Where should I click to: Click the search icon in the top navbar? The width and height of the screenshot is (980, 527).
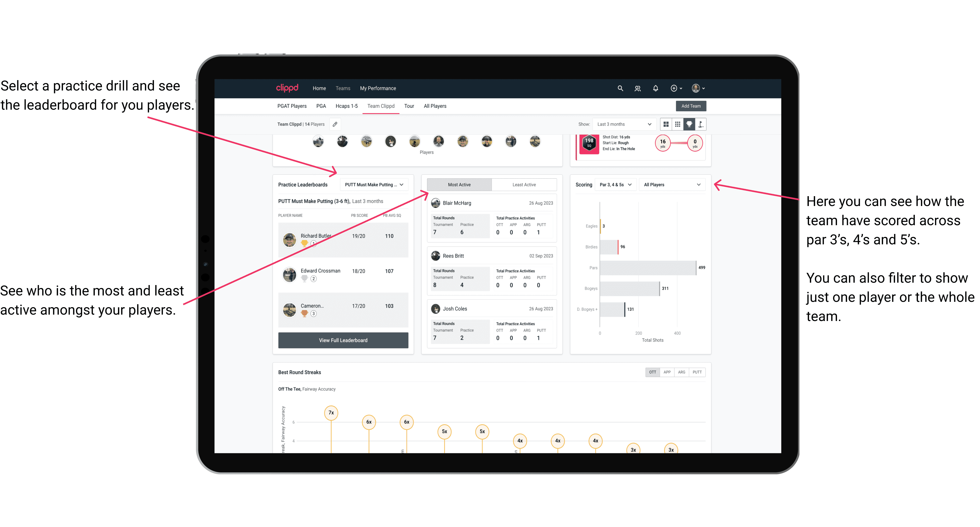(x=620, y=88)
